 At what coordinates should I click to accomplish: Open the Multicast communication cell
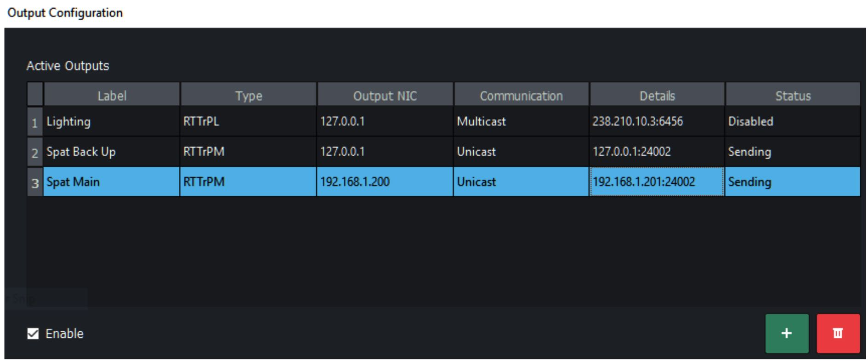[521, 122]
